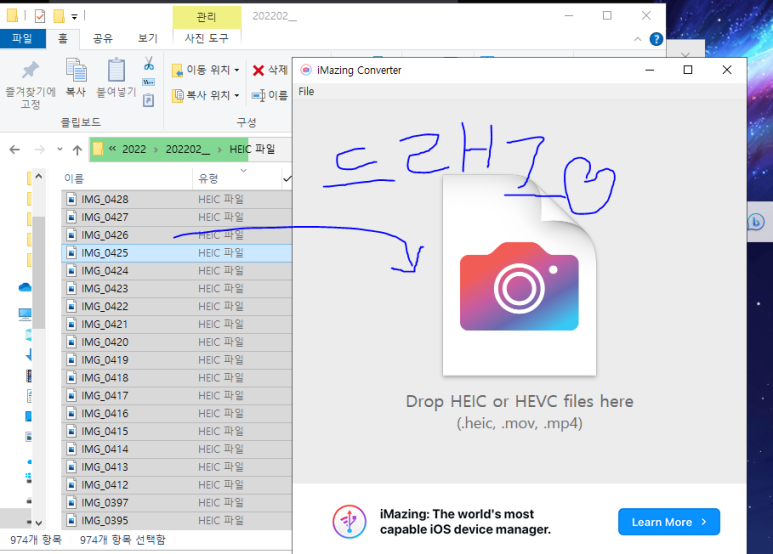Open the Quick Access Toolbar customize dropdown
This screenshot has height=554, width=773.
coord(74,17)
